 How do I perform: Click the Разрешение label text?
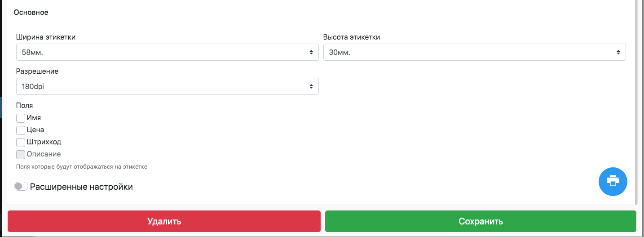point(37,72)
